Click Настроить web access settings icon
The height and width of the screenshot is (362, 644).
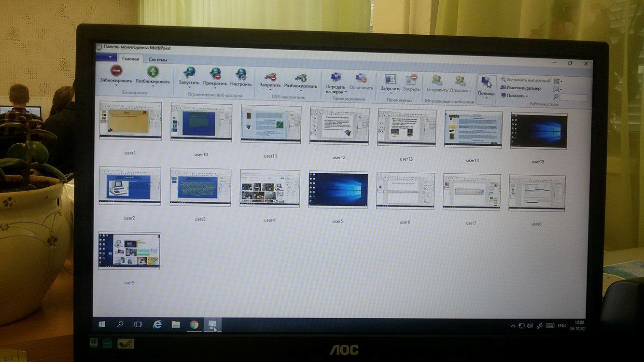(241, 74)
